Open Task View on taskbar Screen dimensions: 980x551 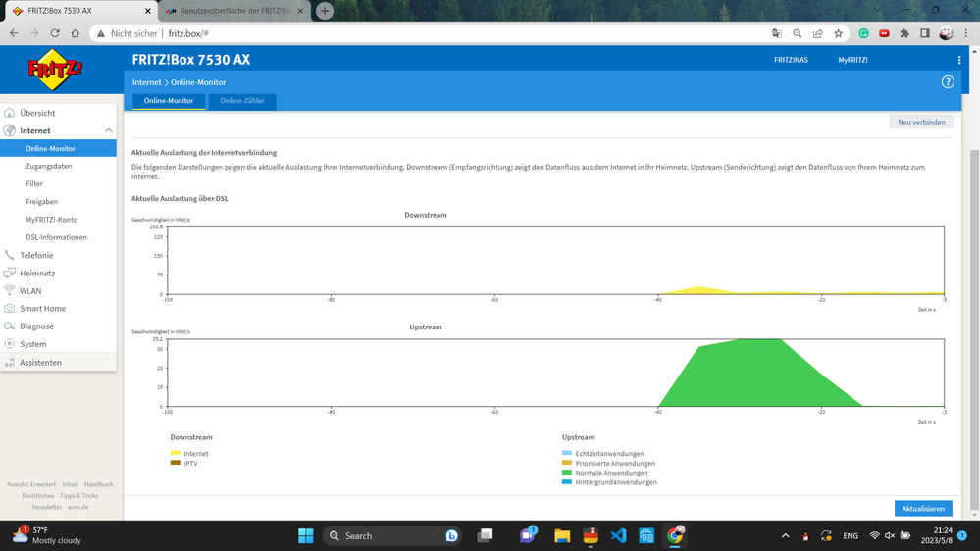(485, 536)
